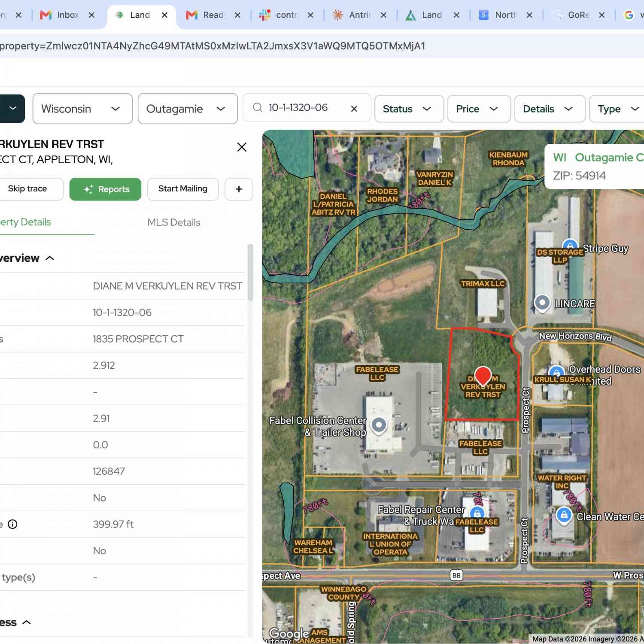Click the red map pin marker
This screenshot has height=644, width=644.
click(x=483, y=376)
